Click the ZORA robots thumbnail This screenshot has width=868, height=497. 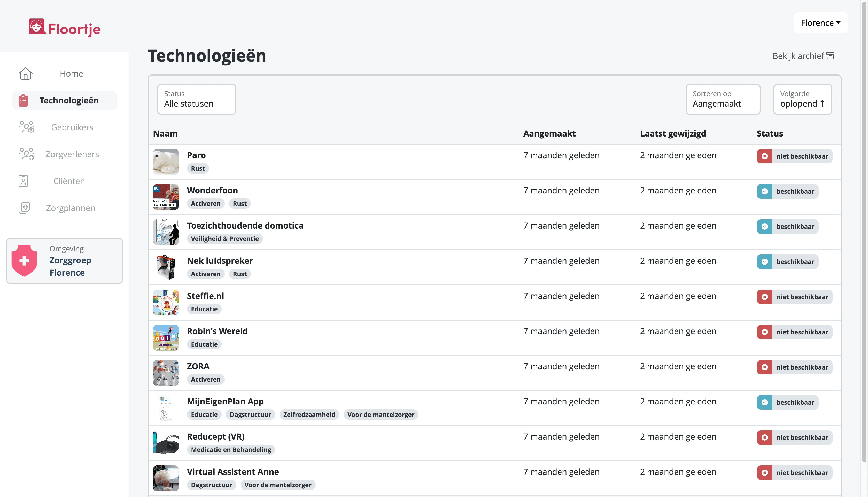pyautogui.click(x=166, y=373)
